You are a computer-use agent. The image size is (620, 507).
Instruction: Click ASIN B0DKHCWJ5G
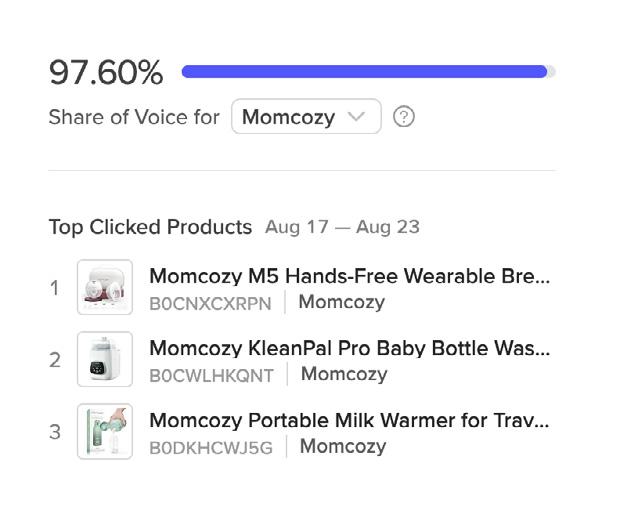click(x=211, y=447)
